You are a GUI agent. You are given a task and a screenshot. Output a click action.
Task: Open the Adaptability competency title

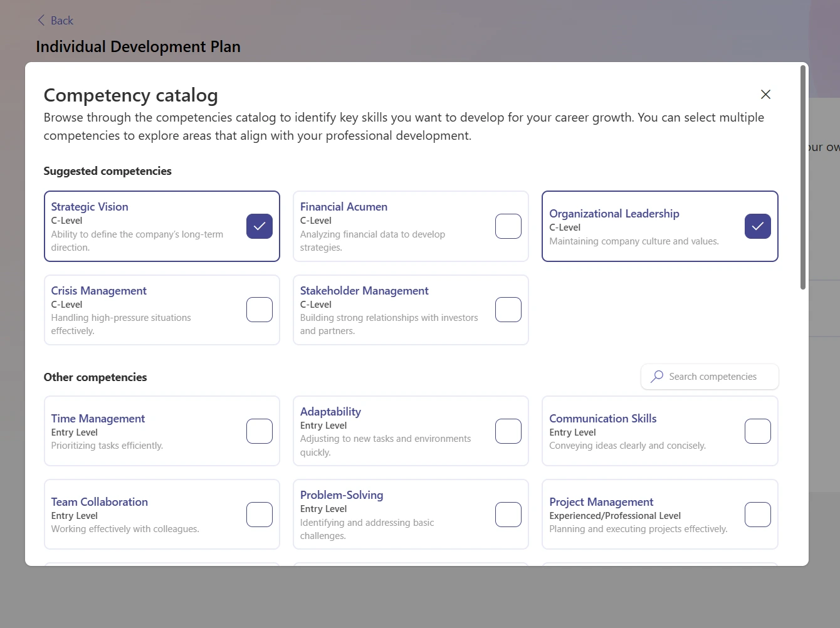330,412
